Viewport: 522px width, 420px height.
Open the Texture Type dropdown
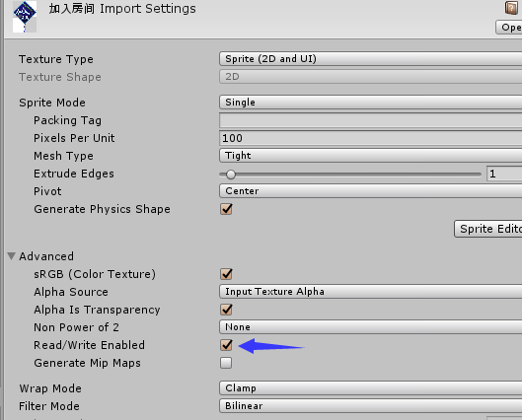click(370, 59)
